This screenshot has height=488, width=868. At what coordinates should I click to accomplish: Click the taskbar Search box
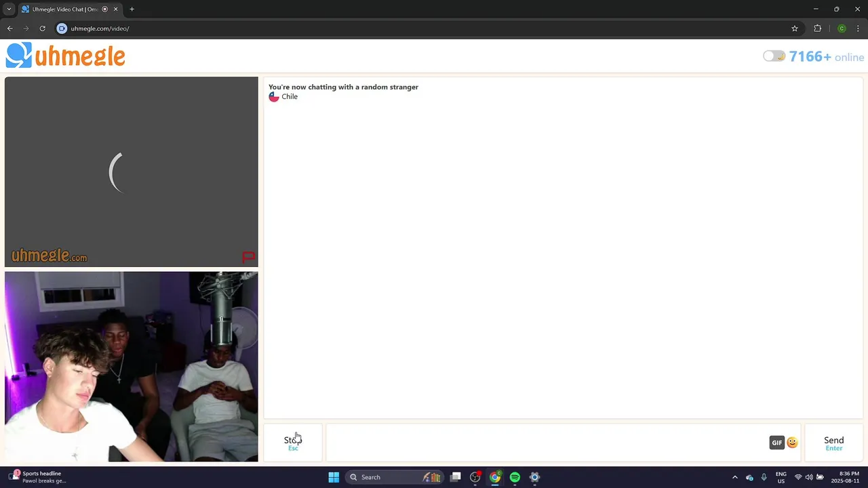pyautogui.click(x=394, y=477)
